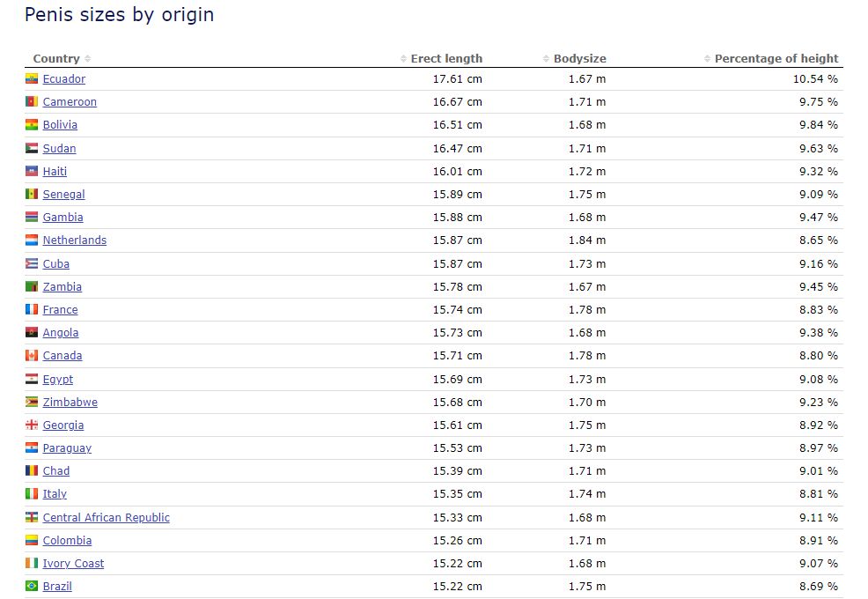Screen dimensions: 868x599
Task: Click the Italy flag icon
Action: pos(32,493)
